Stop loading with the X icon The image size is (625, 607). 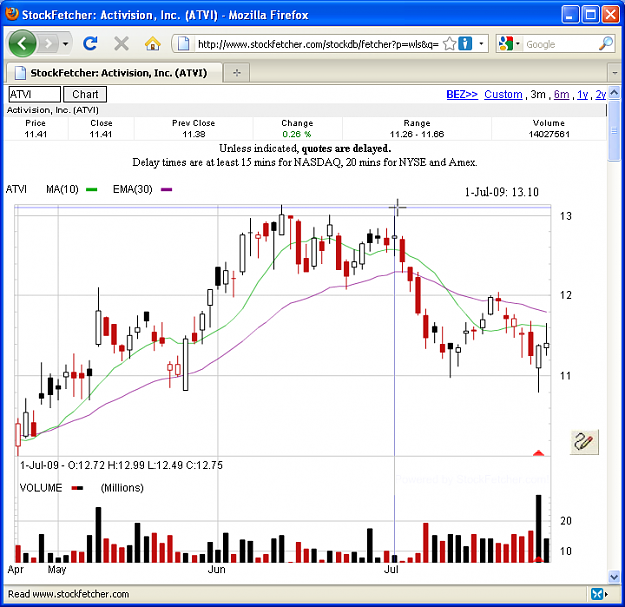(121, 43)
